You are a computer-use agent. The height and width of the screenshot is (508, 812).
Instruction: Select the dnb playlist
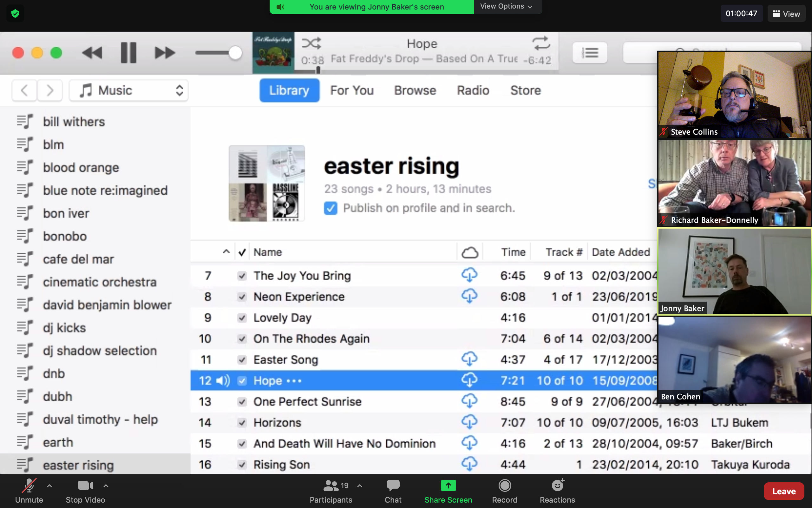[95, 374]
